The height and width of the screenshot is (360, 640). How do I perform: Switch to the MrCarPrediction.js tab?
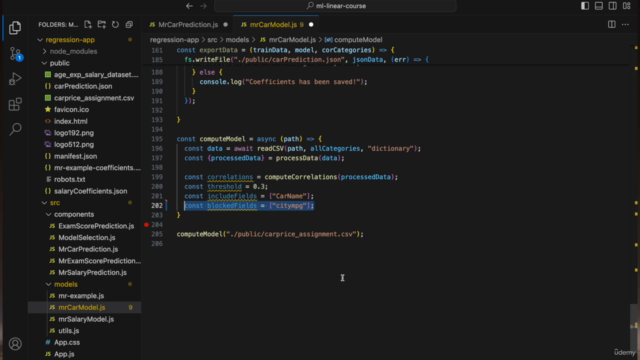click(188, 24)
